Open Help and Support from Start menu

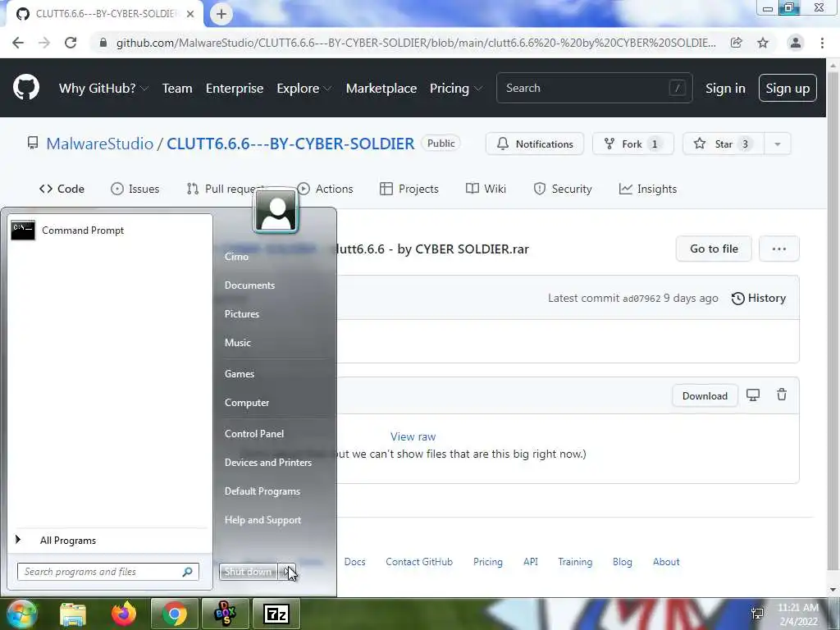pos(262,519)
